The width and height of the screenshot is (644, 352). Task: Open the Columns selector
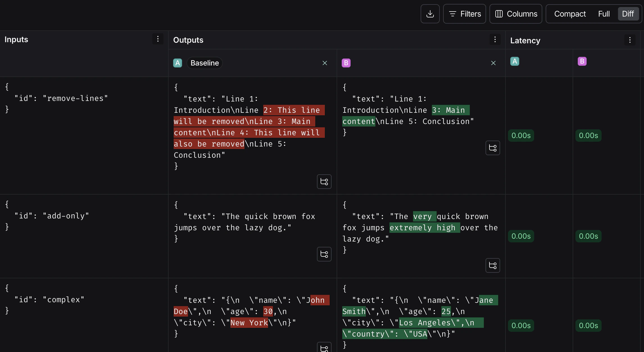coord(516,14)
